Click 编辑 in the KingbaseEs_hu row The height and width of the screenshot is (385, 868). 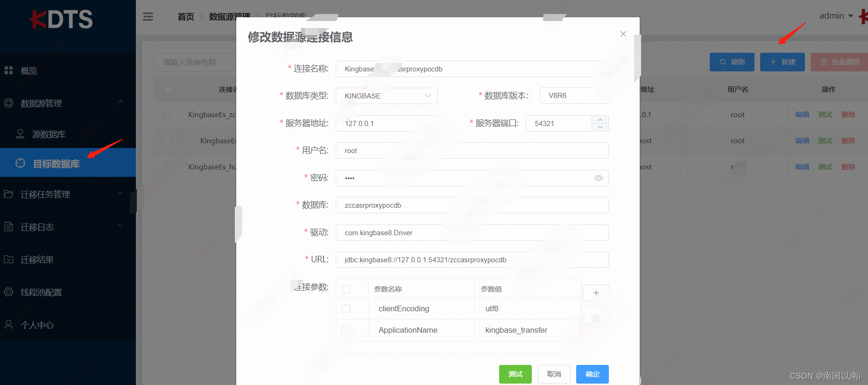802,167
